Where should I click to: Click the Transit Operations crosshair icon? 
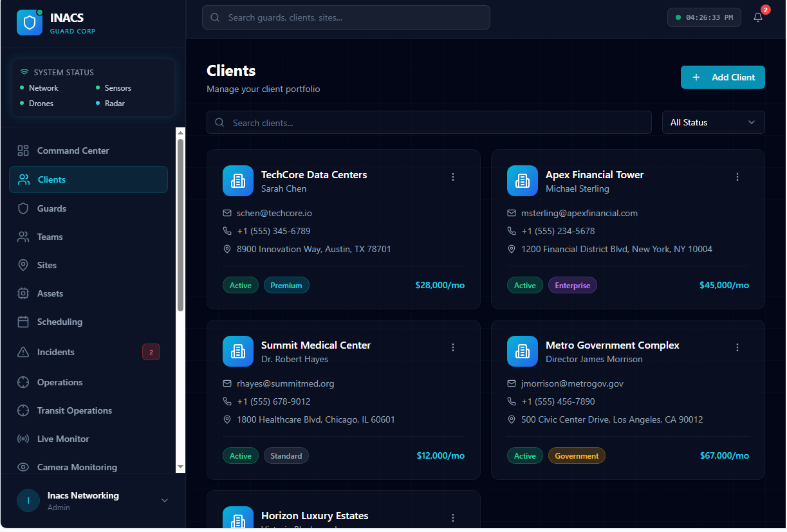(23, 410)
